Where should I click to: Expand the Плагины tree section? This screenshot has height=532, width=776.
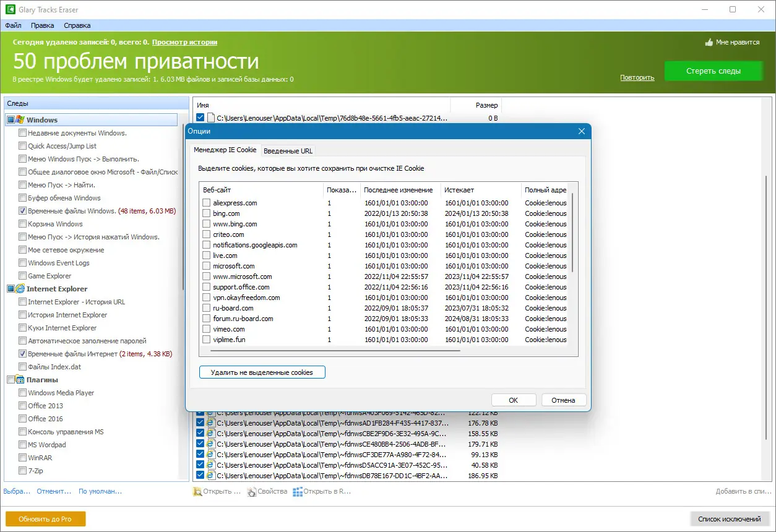point(10,380)
